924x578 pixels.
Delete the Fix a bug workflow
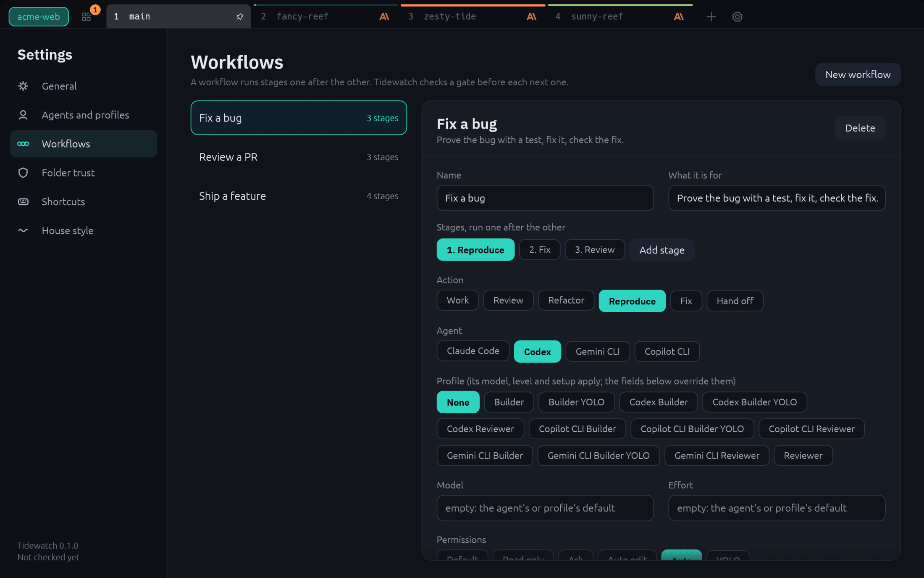(860, 128)
